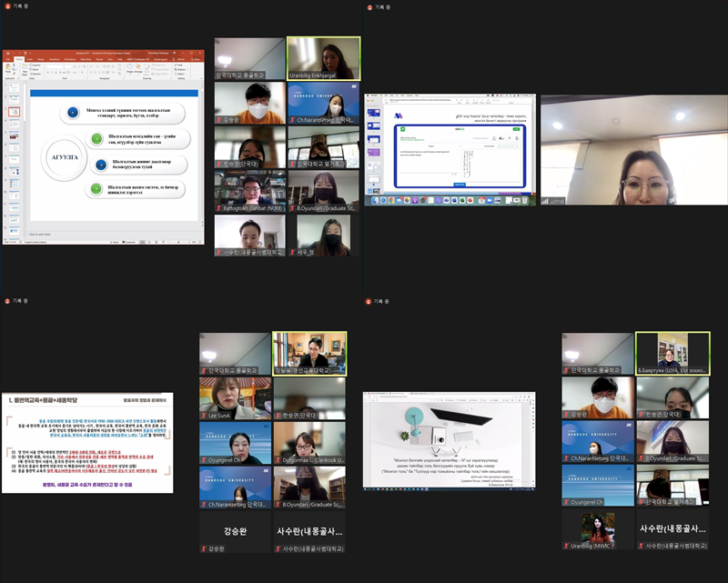Image resolution: width=728 pixels, height=583 pixels.
Task: Click Uranbilig Enkhjargal's video tile
Action: coord(324,58)
